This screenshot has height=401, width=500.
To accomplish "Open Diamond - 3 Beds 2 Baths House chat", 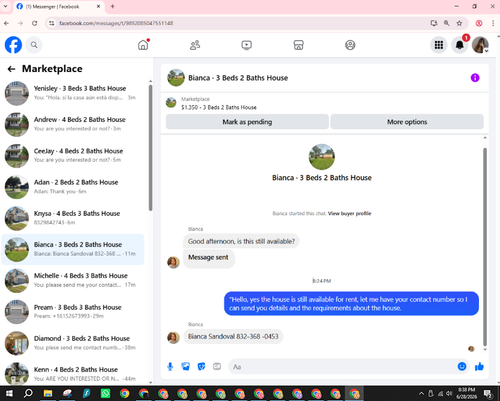I will tap(73, 343).
